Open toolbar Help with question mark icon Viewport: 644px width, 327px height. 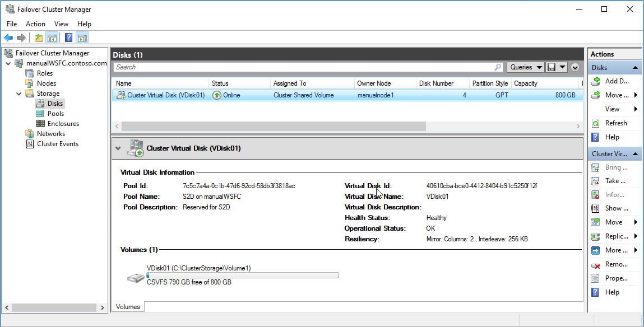coord(68,38)
